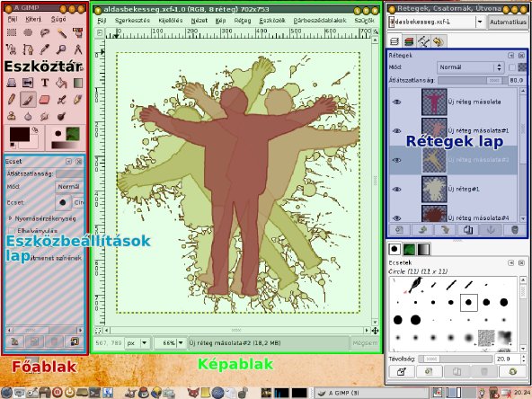Image resolution: width=532 pixels, height=399 pixels.
Task: Open the Szűrők menu
Action: 364,21
